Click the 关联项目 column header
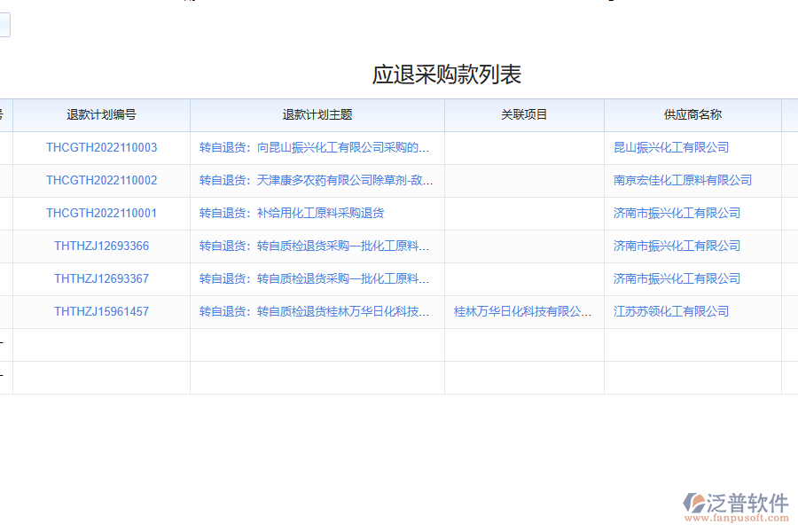 point(524,114)
